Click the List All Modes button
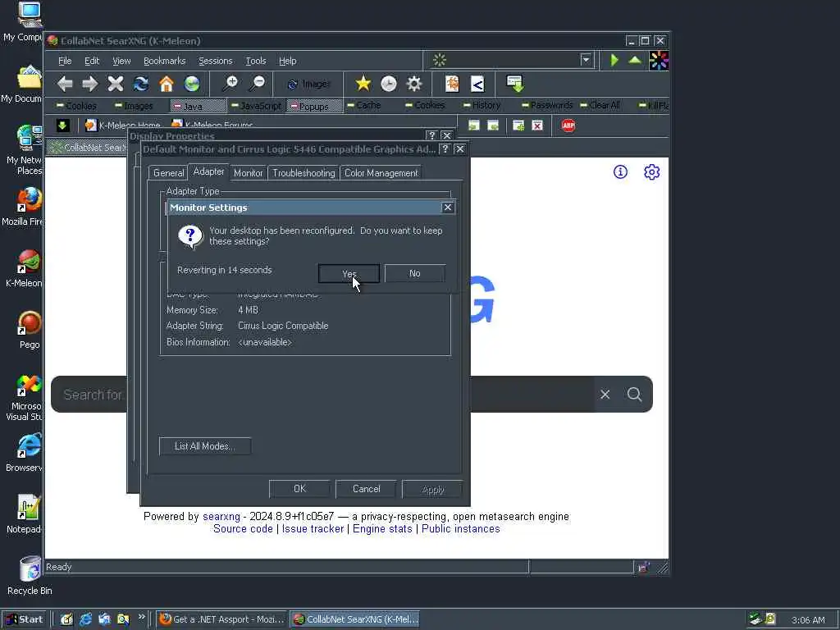The width and height of the screenshot is (840, 630). 204,445
